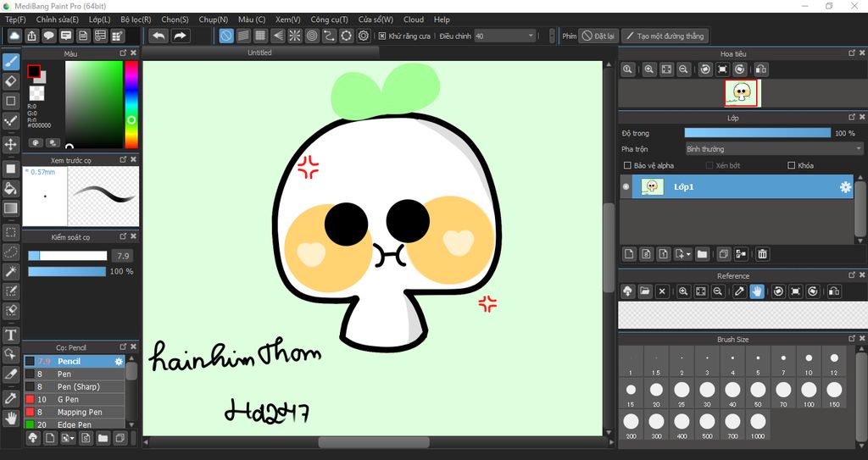
Task: Enable concentric circle snap guide
Action: tap(312, 36)
